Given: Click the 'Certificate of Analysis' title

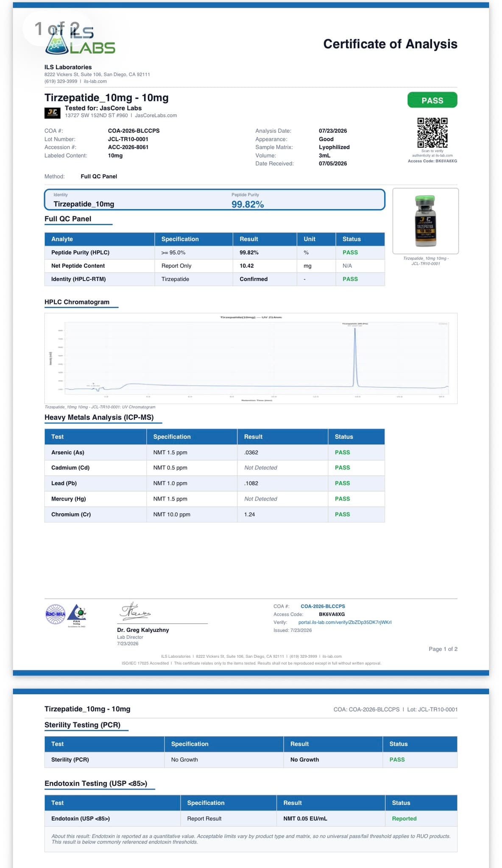Looking at the screenshot, I should pos(390,44).
